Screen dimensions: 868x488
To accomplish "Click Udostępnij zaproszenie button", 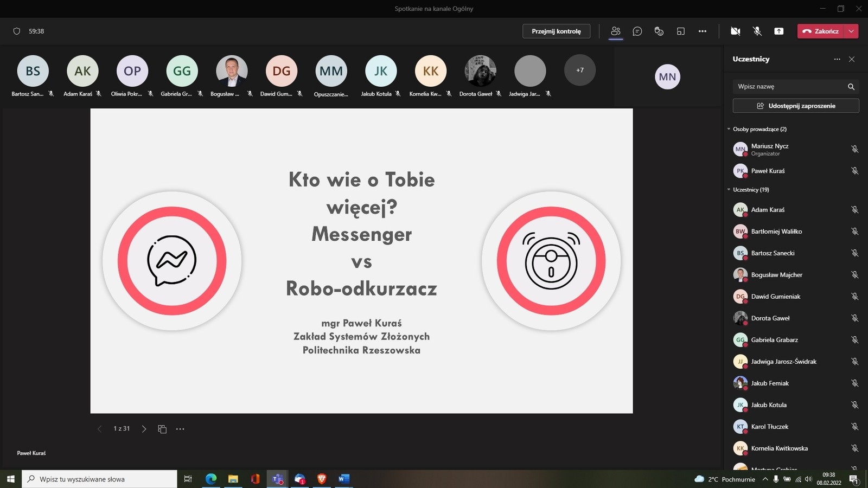I will [x=795, y=106].
